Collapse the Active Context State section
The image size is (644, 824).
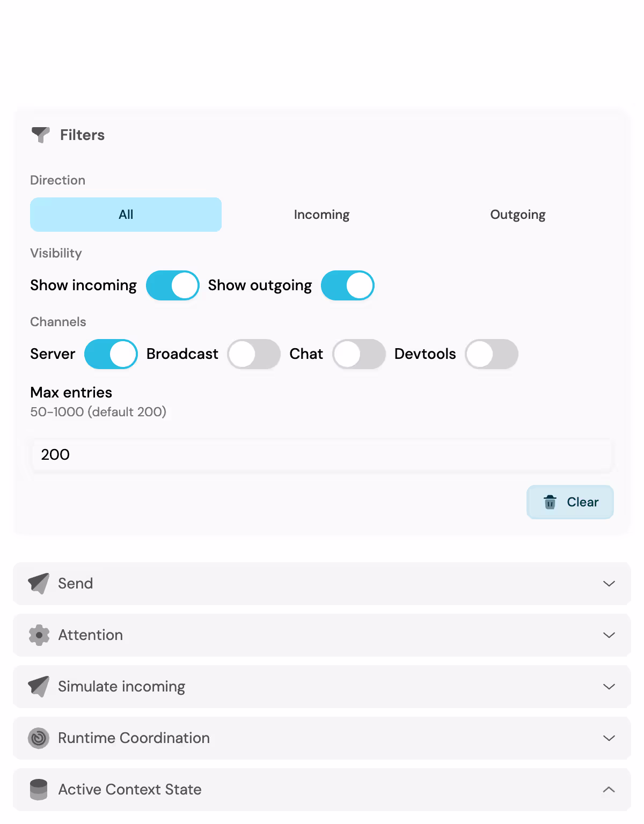(609, 789)
